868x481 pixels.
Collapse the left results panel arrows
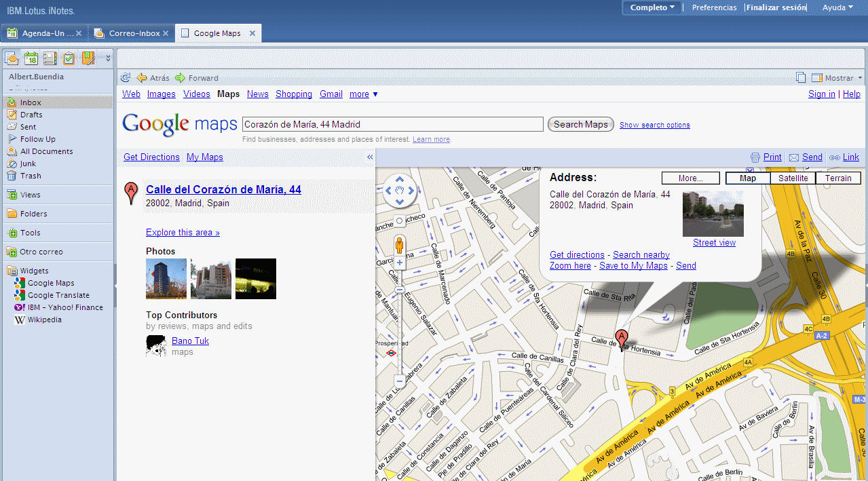click(x=370, y=157)
